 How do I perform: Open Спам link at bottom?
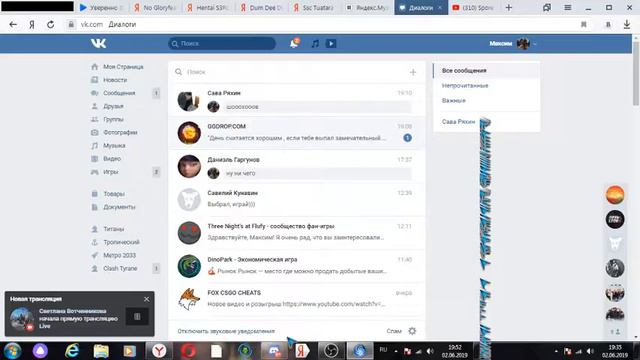(x=394, y=331)
